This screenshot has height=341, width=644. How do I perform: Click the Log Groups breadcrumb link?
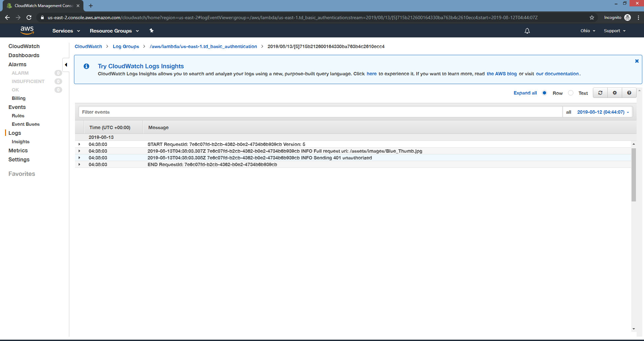[126, 46]
